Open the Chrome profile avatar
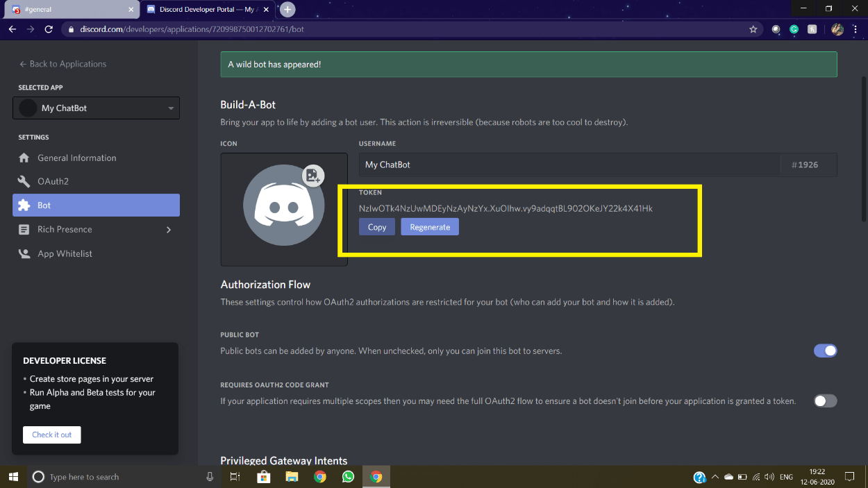Screen dimensions: 868x488 (x=837, y=29)
